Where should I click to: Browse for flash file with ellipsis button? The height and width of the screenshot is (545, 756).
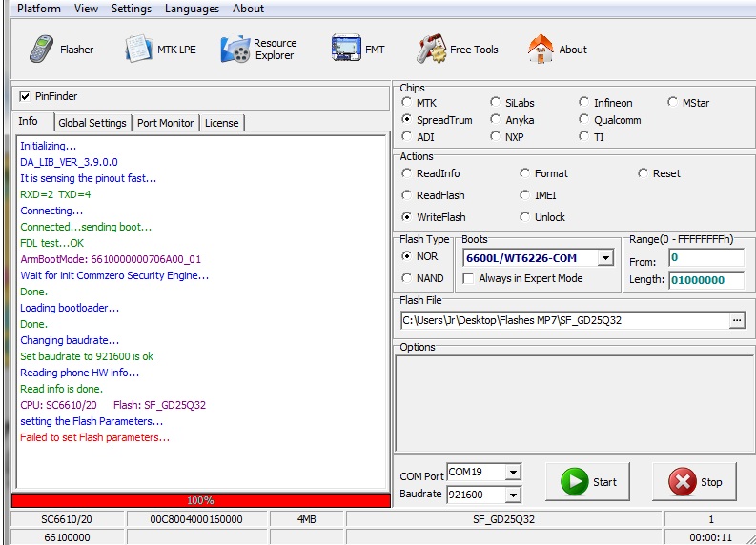[737, 320]
